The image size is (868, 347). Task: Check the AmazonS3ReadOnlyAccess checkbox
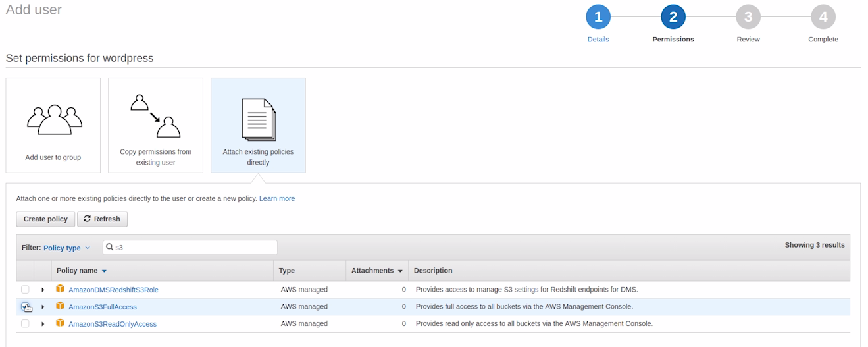(25, 323)
